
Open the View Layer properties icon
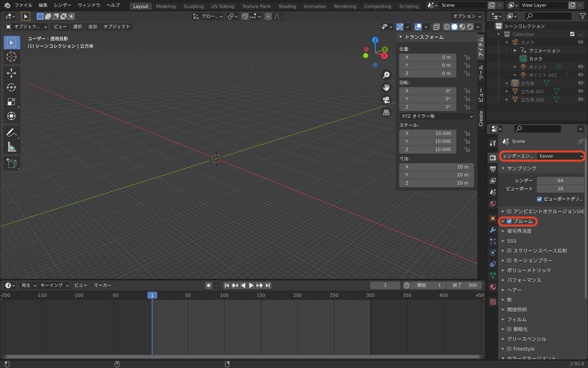493,181
